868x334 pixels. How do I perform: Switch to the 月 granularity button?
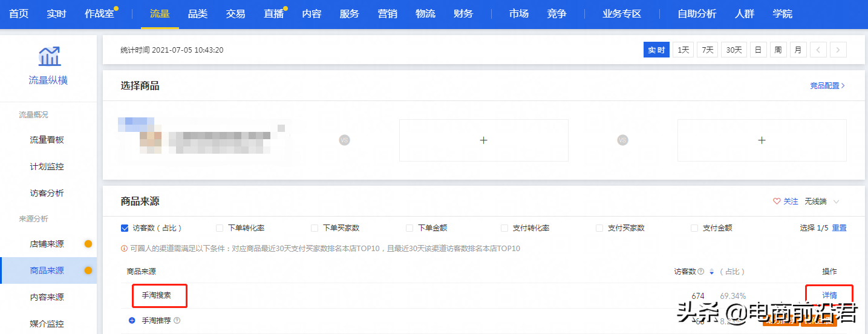(x=798, y=50)
